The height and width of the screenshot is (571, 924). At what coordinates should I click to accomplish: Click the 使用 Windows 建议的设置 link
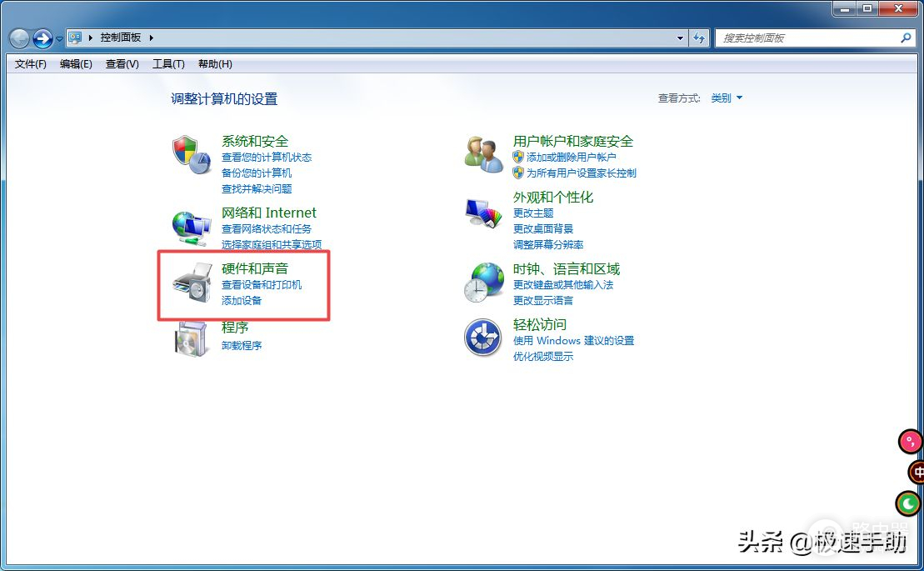tap(573, 341)
